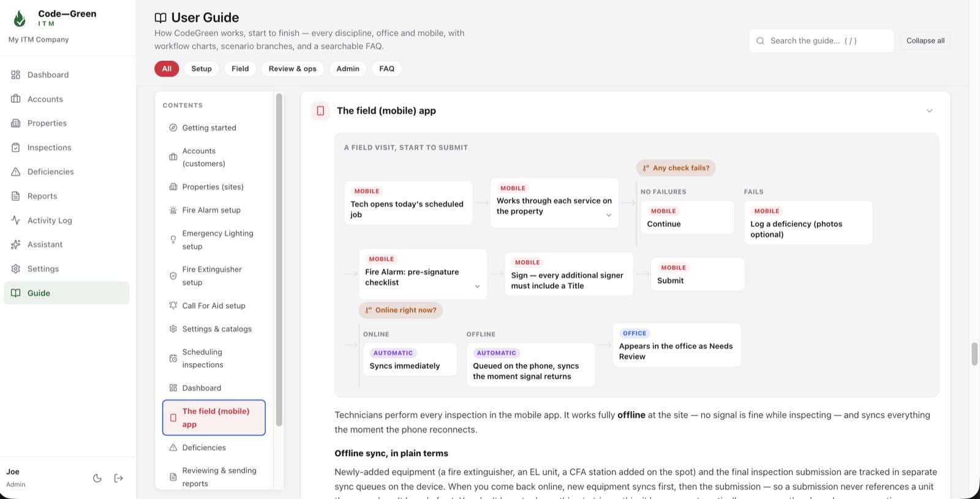Image resolution: width=980 pixels, height=499 pixels.
Task: Click the Fire Alarm setup siren icon
Action: [x=173, y=210]
